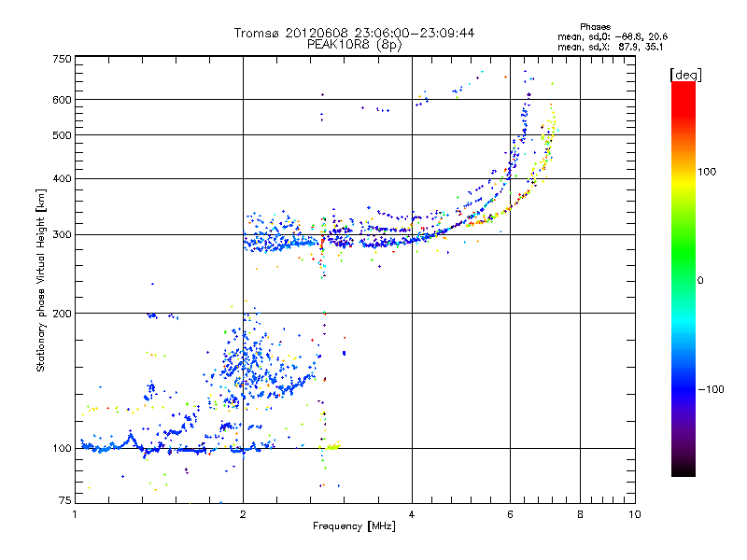Click the '10' x-axis tick label

tap(635, 514)
